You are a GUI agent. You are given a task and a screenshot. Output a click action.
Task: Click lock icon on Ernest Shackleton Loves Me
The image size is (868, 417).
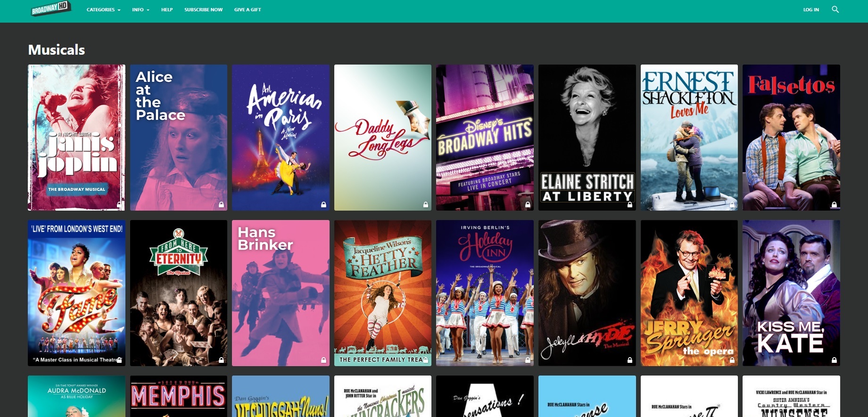tap(732, 205)
